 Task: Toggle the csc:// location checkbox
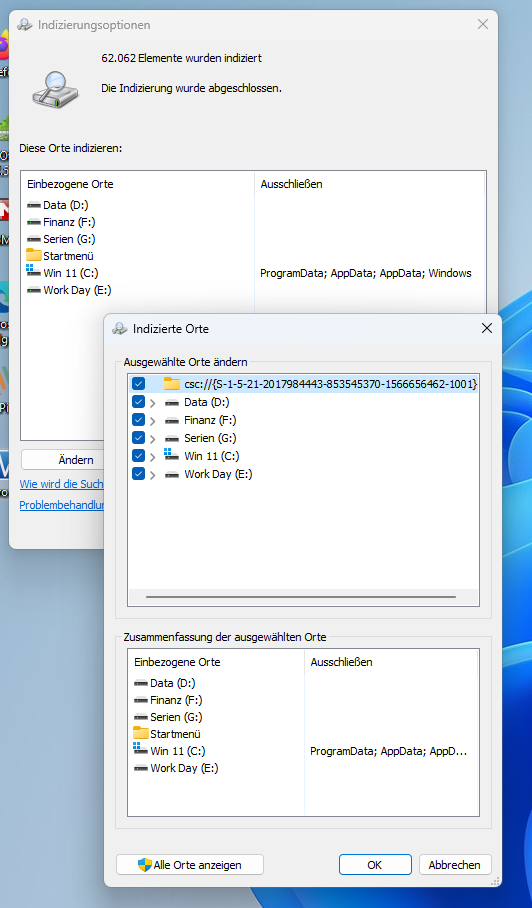[138, 383]
